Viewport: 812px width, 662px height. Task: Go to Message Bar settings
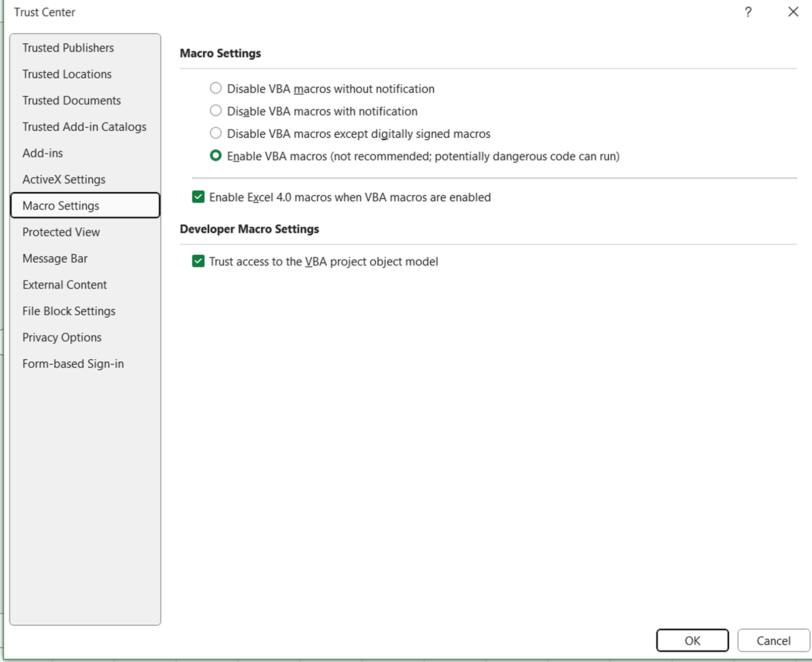click(x=85, y=258)
